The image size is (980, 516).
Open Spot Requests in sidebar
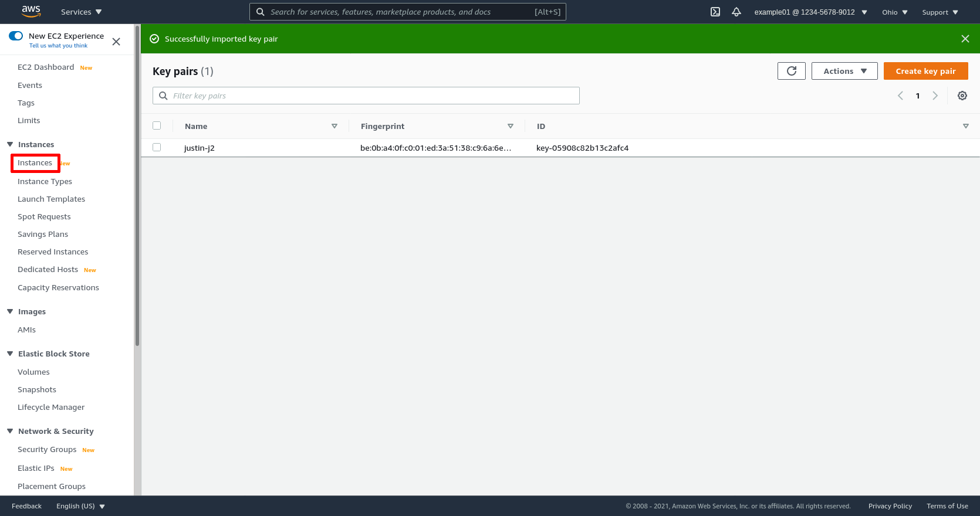coord(44,216)
